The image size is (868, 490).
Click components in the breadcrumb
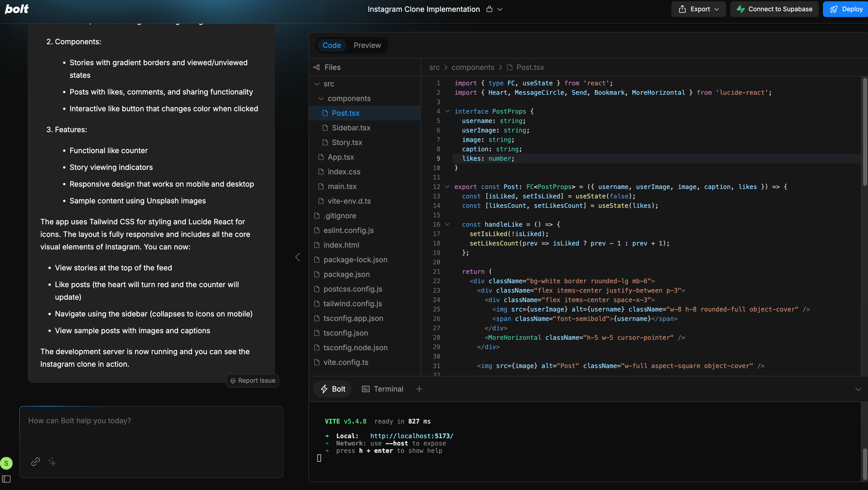click(x=473, y=67)
